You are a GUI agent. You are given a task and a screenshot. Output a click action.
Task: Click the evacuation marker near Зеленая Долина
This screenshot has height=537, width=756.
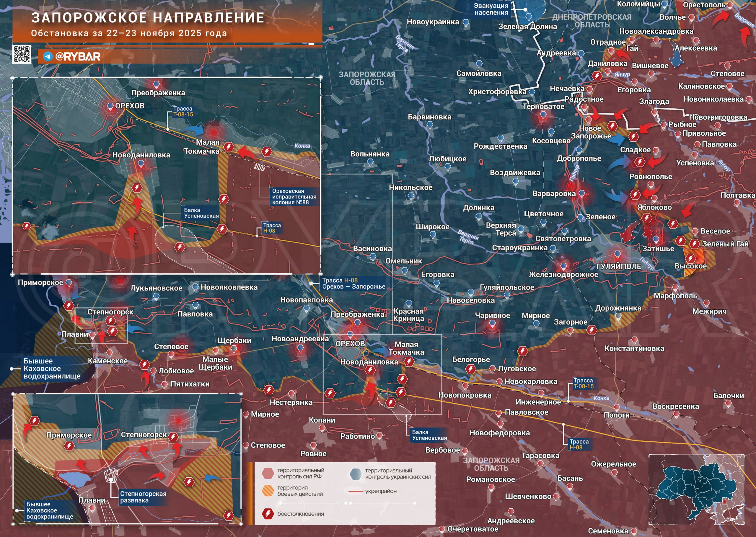pyautogui.click(x=525, y=10)
